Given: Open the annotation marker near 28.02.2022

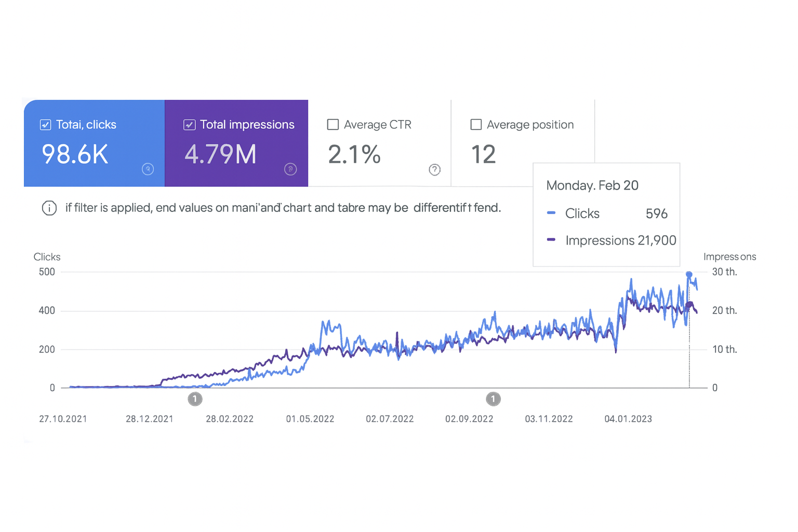Looking at the screenshot, I should (195, 399).
